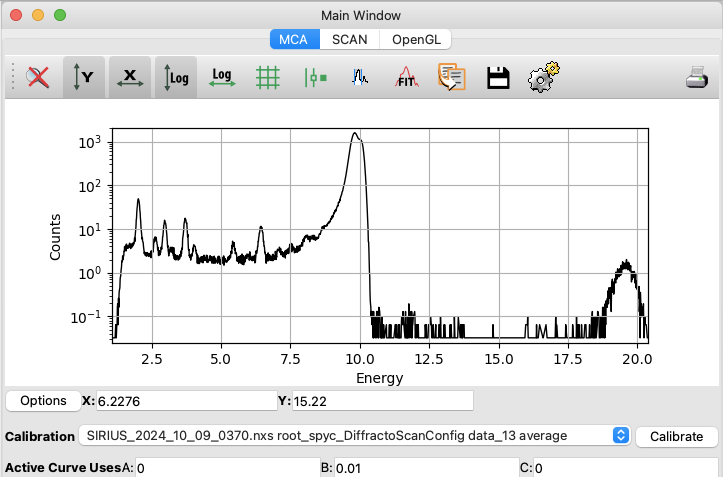Click the calibration B value field

[426, 468]
